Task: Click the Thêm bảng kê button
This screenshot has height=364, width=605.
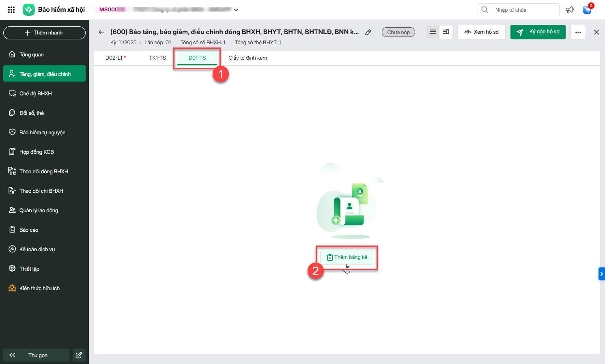Action: pos(347,257)
